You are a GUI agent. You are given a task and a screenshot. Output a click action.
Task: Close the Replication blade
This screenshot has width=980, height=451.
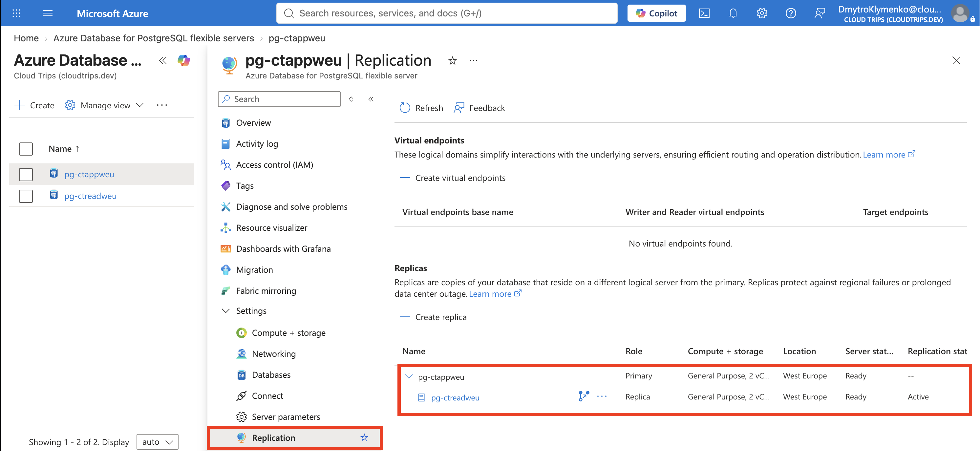point(956,60)
